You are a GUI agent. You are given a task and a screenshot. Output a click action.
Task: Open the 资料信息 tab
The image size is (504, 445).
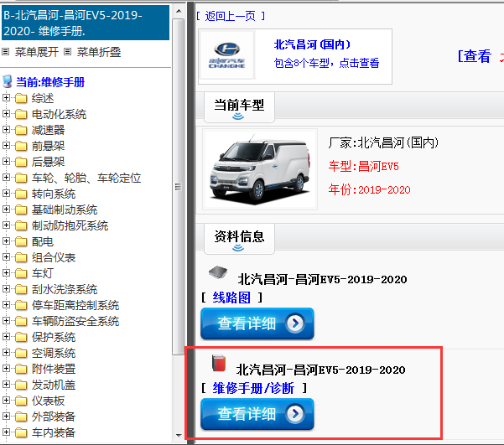[239, 239]
